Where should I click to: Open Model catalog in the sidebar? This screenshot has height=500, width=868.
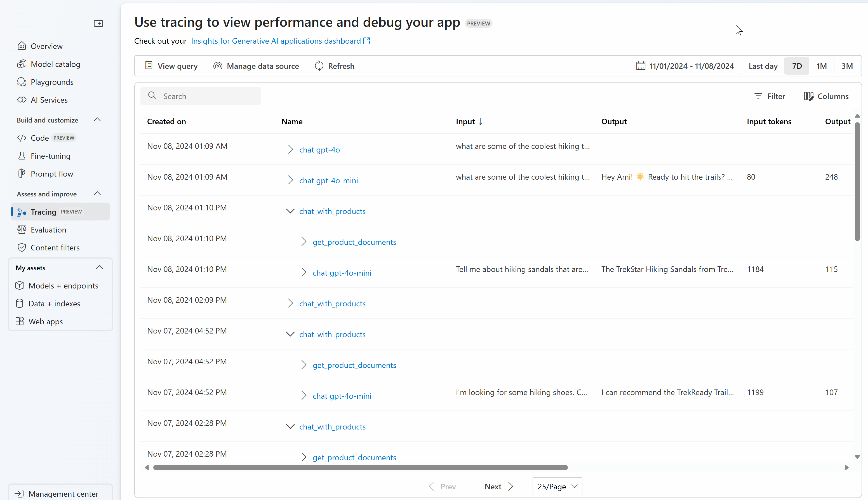tap(55, 64)
